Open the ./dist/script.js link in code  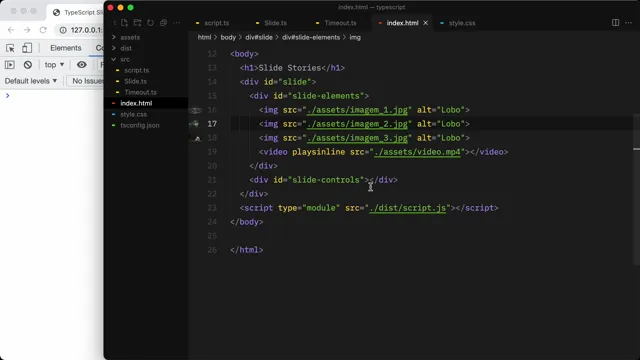[407, 208]
